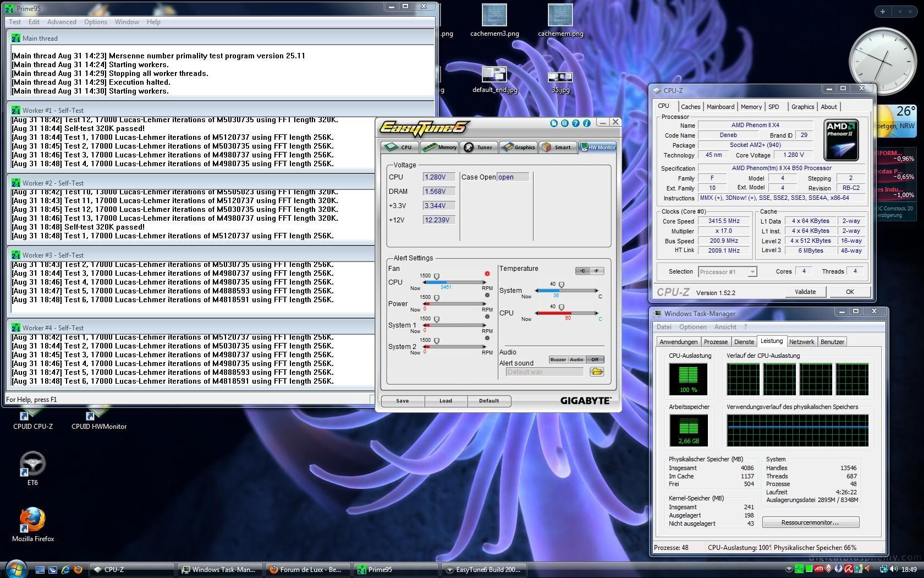This screenshot has height=578, width=924.
Task: Select default_end.jpg on the desktop
Action: 494,80
